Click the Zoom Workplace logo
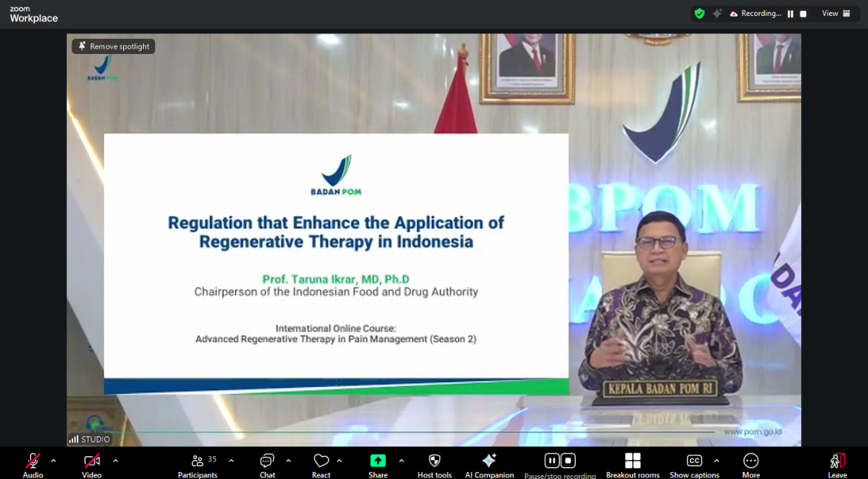The image size is (868, 479). [33, 14]
